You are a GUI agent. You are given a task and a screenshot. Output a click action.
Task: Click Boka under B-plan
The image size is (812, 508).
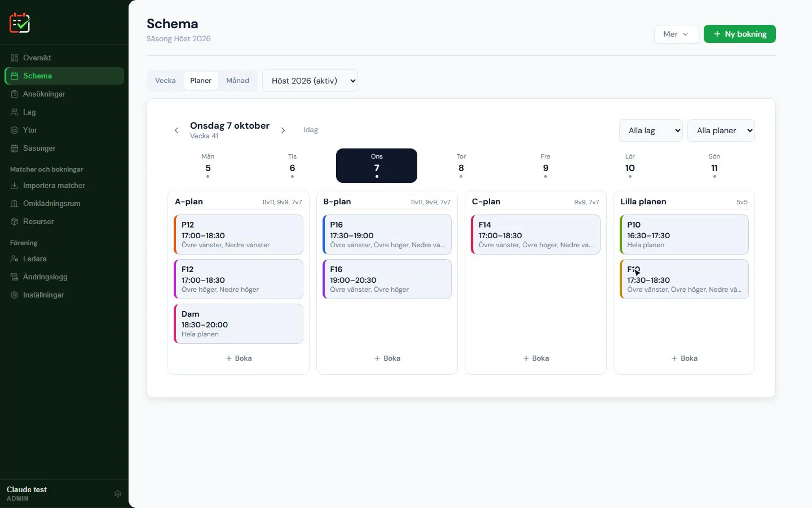click(x=387, y=358)
